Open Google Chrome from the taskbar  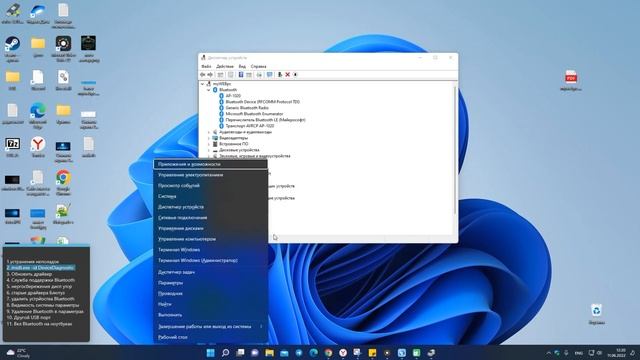coord(328,353)
